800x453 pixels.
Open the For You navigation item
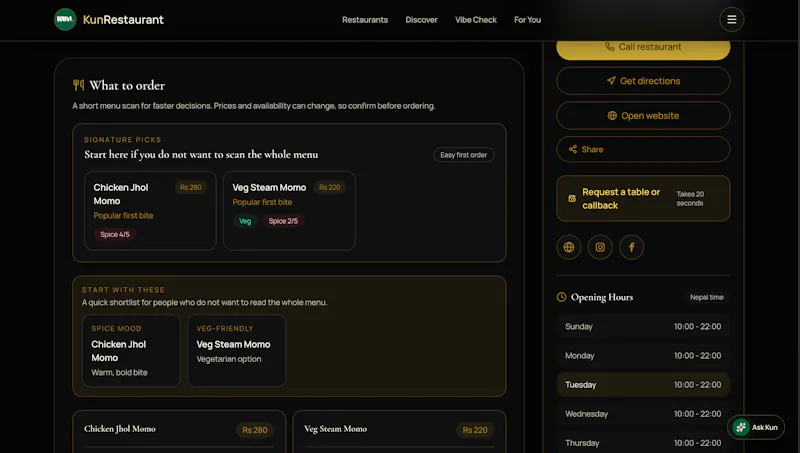(x=527, y=20)
